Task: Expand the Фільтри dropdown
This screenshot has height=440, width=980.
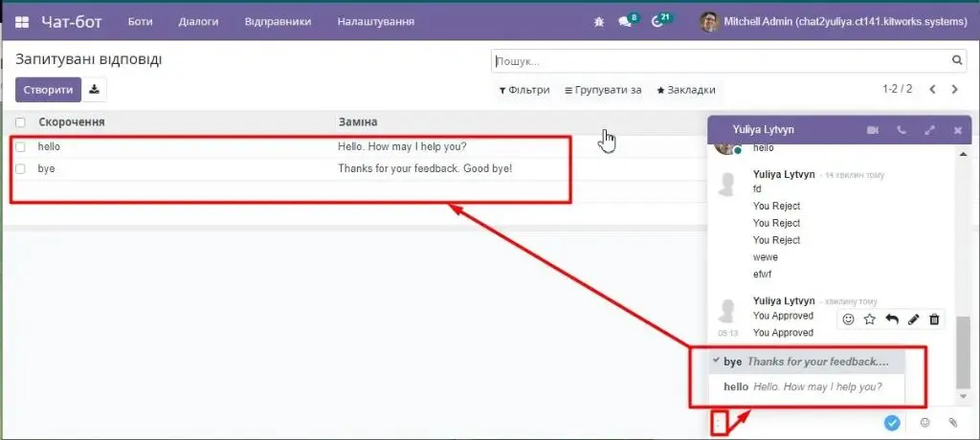Action: click(x=524, y=90)
